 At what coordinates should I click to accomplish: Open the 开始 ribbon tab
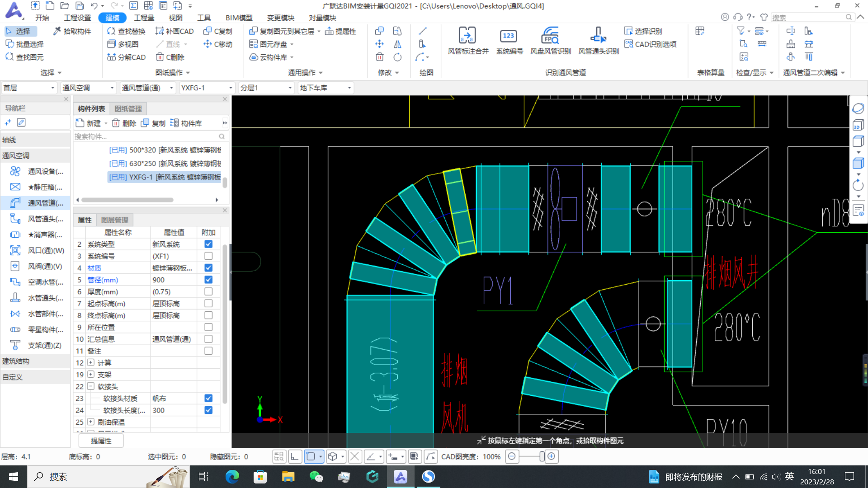pyautogui.click(x=42, y=18)
